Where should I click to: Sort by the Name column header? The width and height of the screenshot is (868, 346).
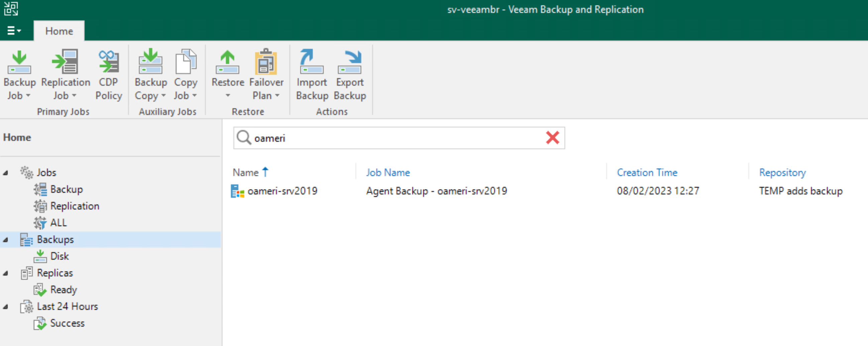click(246, 173)
